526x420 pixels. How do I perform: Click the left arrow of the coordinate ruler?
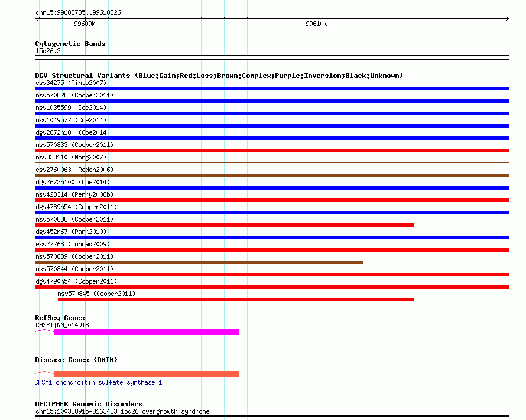coord(37,18)
